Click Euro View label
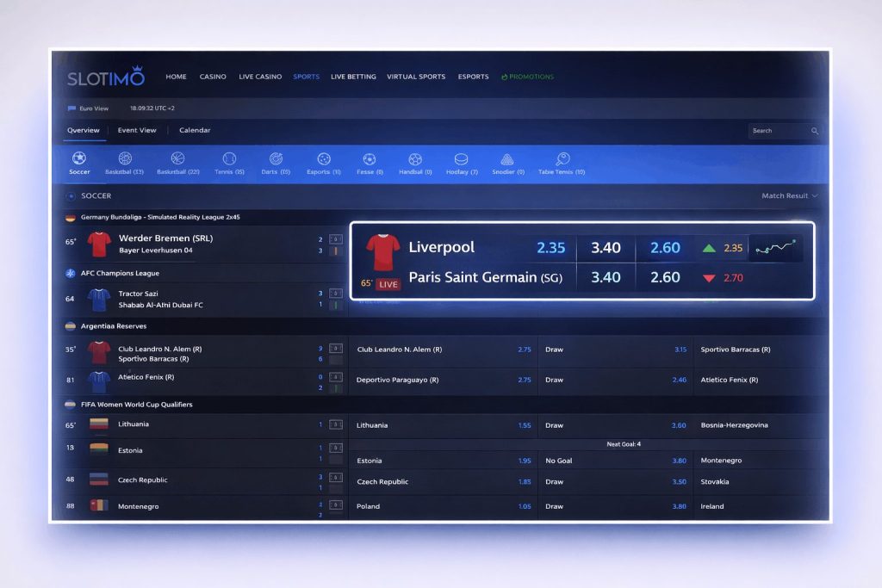The image size is (882, 588). click(94, 108)
